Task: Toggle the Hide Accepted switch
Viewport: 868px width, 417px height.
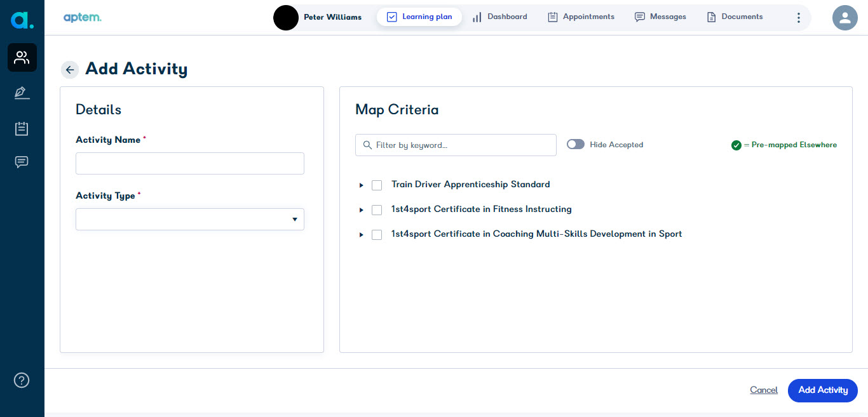Action: tap(576, 145)
